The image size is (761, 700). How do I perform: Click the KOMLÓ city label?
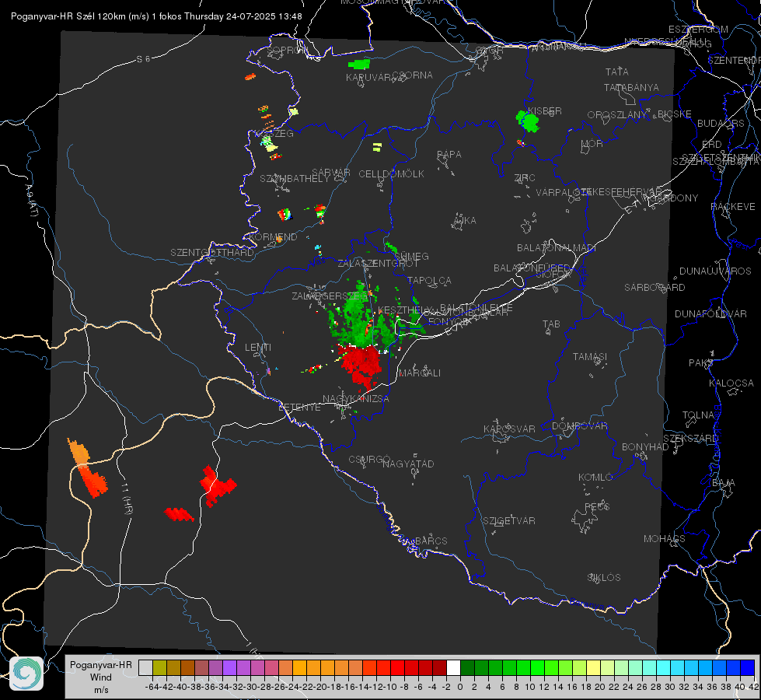coord(595,478)
